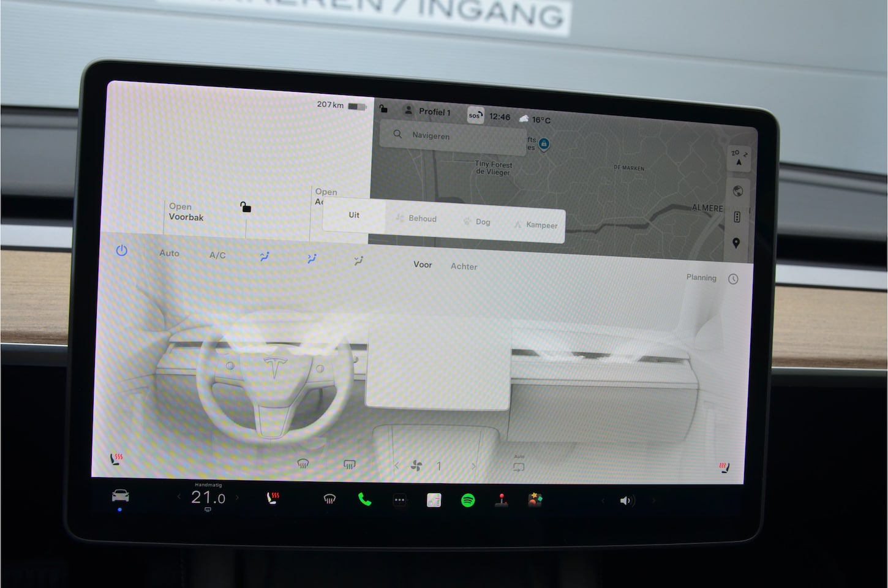Click the Navigeren search field
888x588 pixels.
[453, 135]
